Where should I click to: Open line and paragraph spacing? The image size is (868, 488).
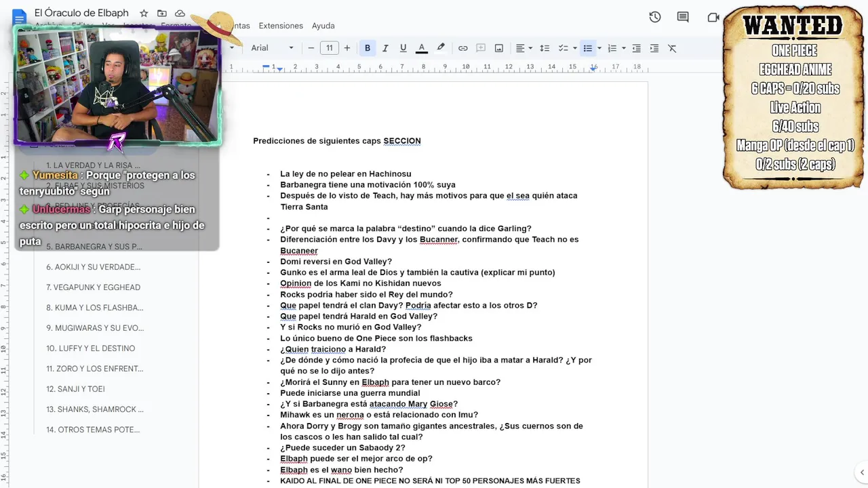(x=545, y=48)
